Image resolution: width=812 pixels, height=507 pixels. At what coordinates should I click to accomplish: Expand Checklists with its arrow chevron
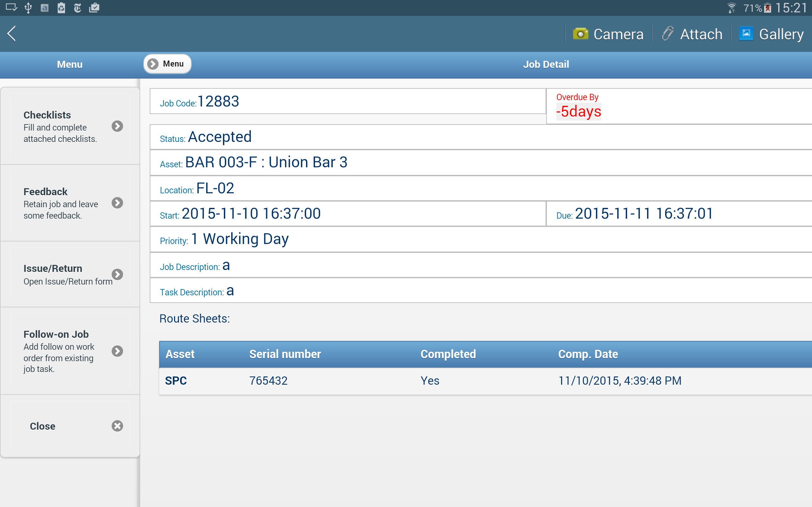pos(117,126)
